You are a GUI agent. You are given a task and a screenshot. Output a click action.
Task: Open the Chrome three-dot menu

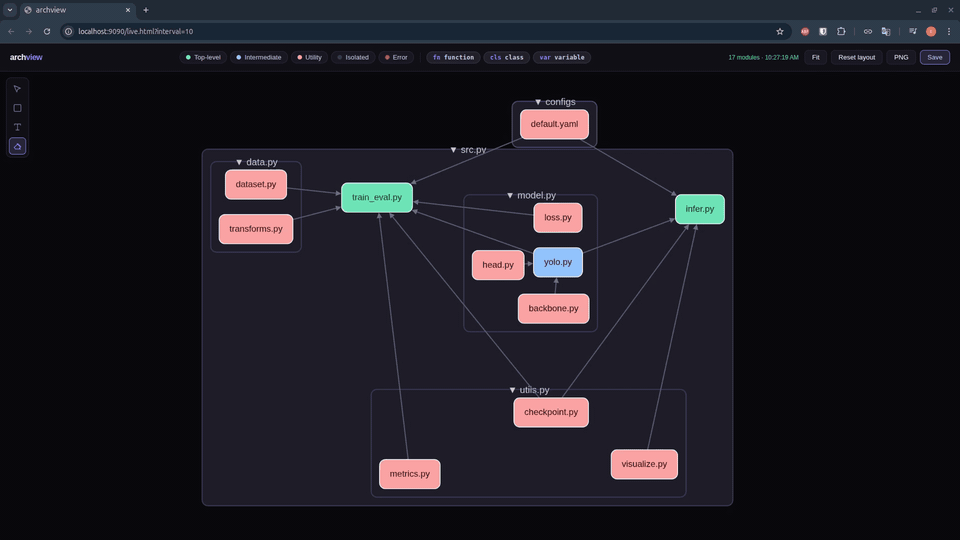949,31
